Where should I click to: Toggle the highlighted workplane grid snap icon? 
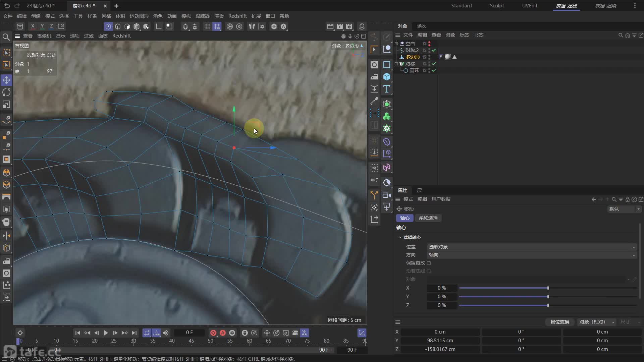pyautogui.click(x=217, y=26)
